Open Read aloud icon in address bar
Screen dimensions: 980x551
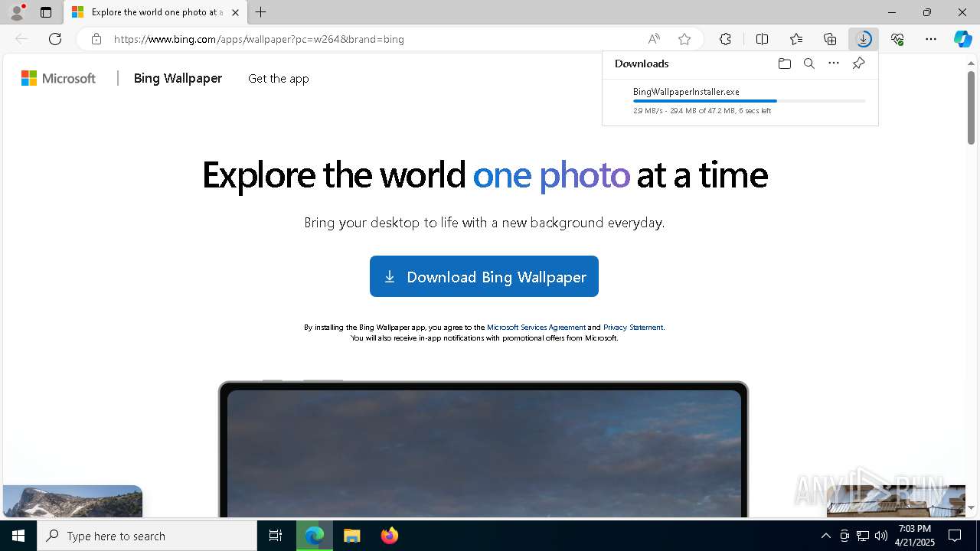tap(654, 39)
